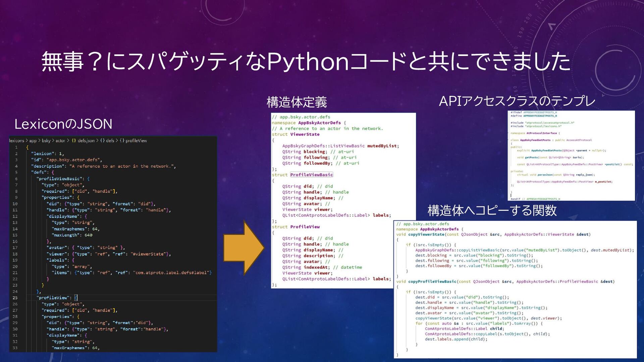This screenshot has height=362, width=644.
Task: Click line number 25 in the JSON editor
Action: [15, 298]
